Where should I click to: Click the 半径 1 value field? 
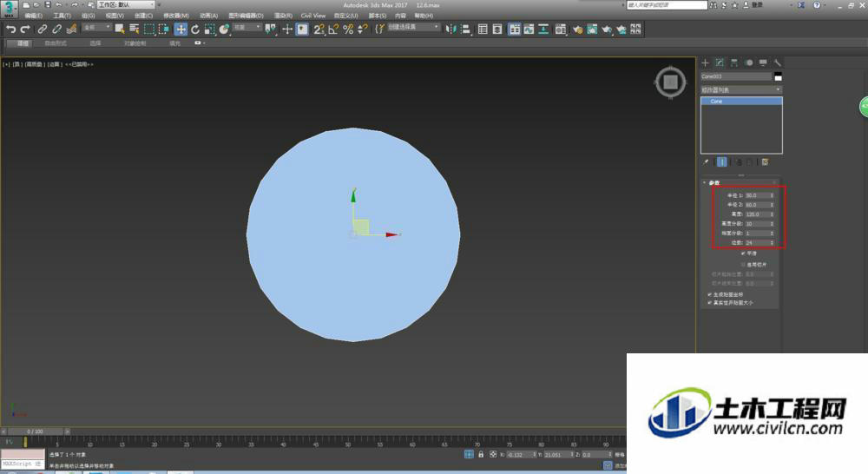coord(759,195)
